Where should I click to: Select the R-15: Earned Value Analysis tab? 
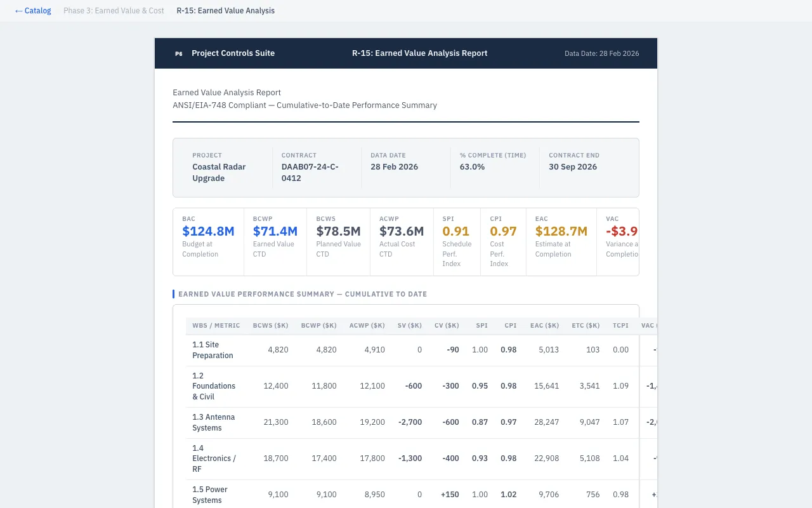[x=225, y=10]
